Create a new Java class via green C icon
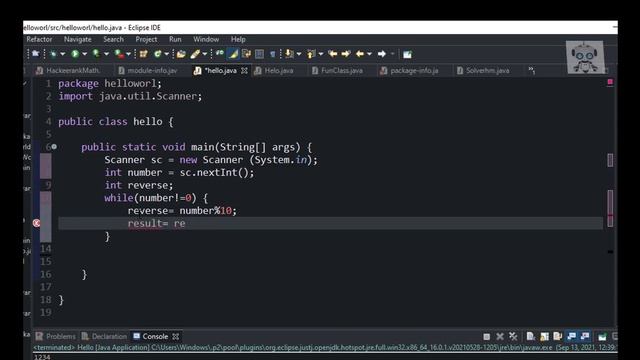Screen dimensions: 640x360 157,54
